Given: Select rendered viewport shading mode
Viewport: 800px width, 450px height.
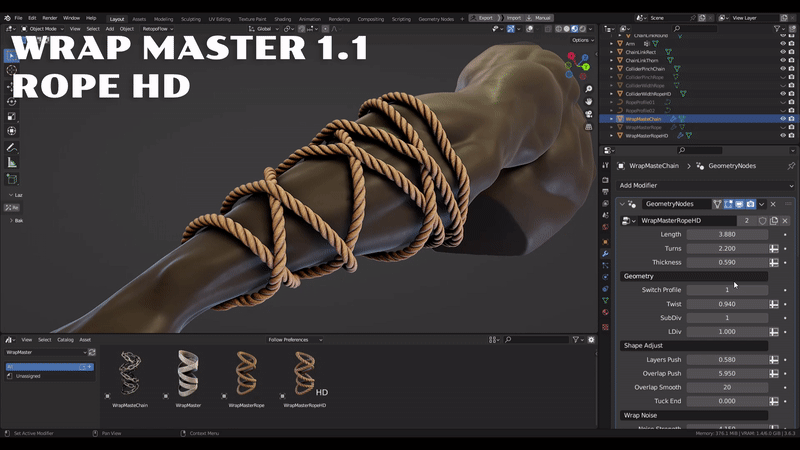Looking at the screenshot, I should (x=582, y=29).
